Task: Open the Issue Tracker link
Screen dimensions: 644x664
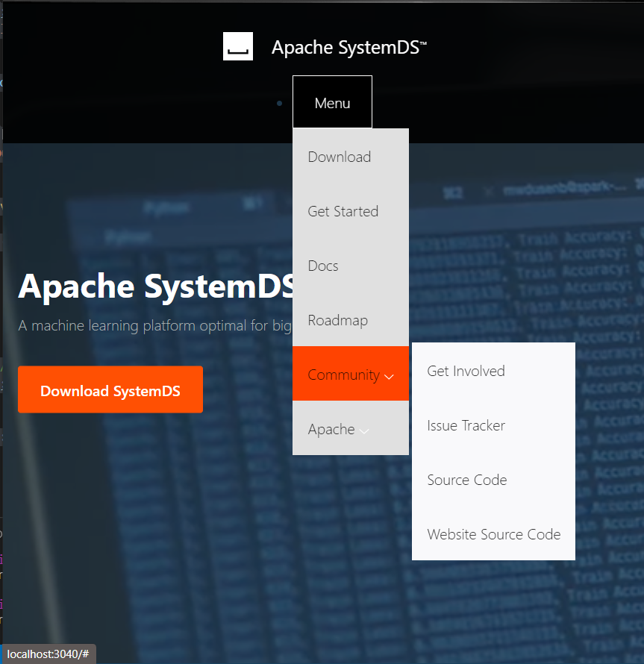Action: (493, 425)
